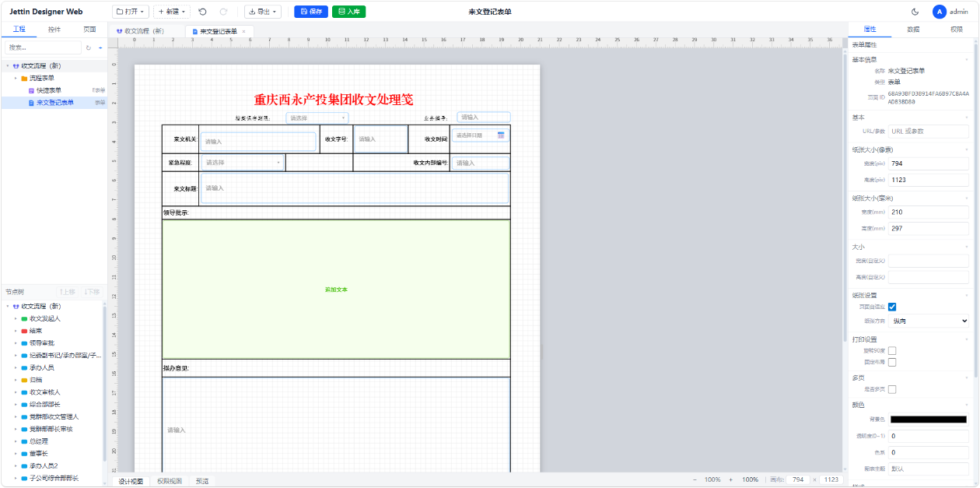
Task: Click the 快捷表单 form icon in tree
Action: 31,90
